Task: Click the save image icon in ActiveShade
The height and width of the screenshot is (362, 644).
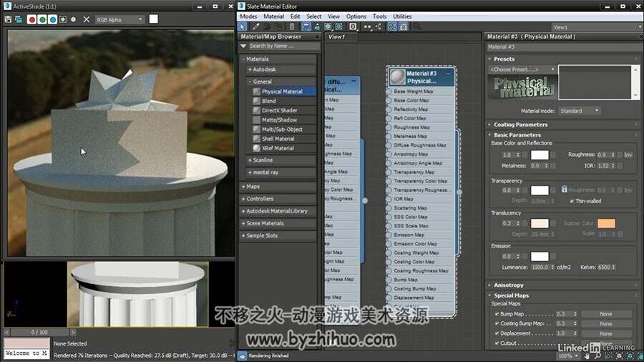Action: pyautogui.click(x=8, y=19)
